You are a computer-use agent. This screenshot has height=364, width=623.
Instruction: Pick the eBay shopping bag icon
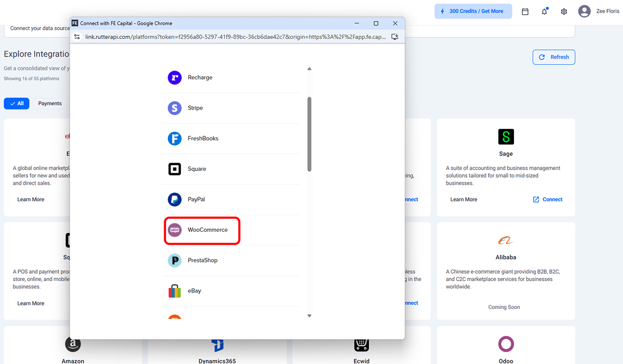174,291
